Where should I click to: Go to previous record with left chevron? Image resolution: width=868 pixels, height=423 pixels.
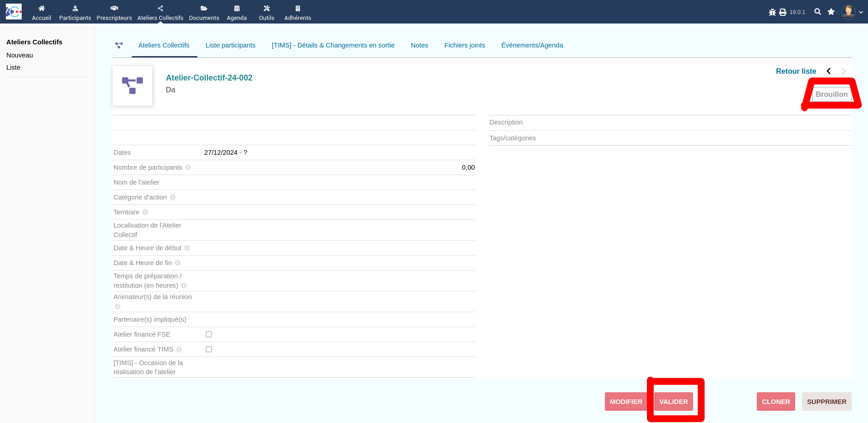(829, 71)
